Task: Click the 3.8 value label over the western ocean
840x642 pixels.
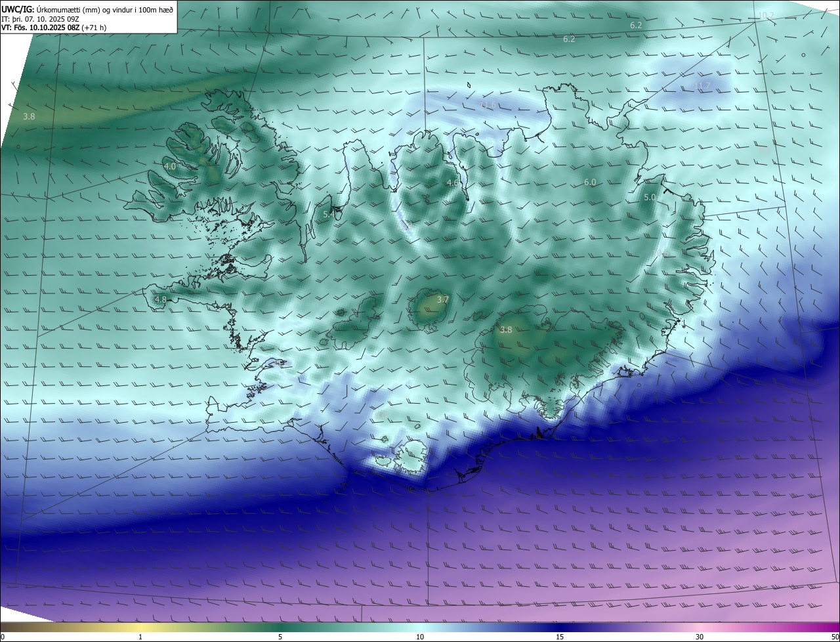Action: (x=29, y=116)
